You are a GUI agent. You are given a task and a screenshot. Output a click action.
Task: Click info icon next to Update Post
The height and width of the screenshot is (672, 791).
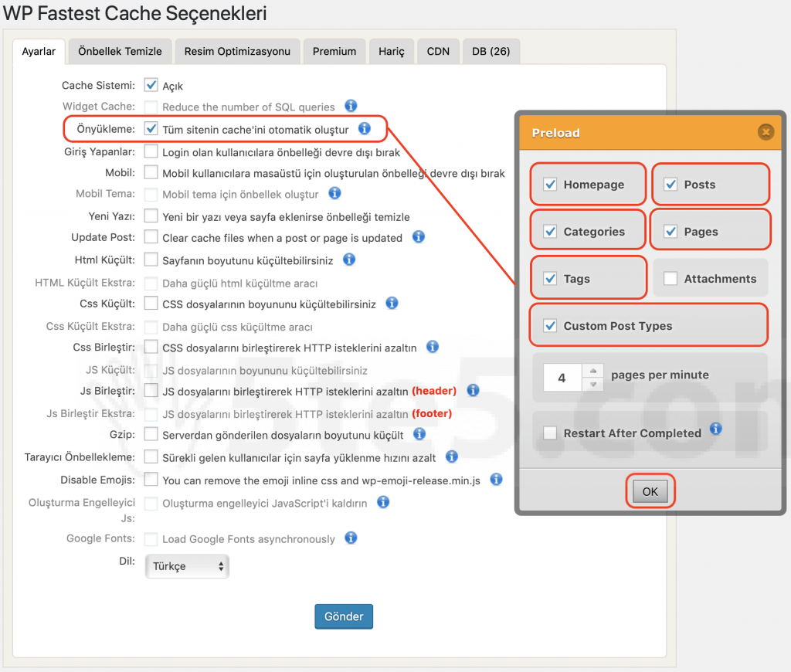coord(418,237)
